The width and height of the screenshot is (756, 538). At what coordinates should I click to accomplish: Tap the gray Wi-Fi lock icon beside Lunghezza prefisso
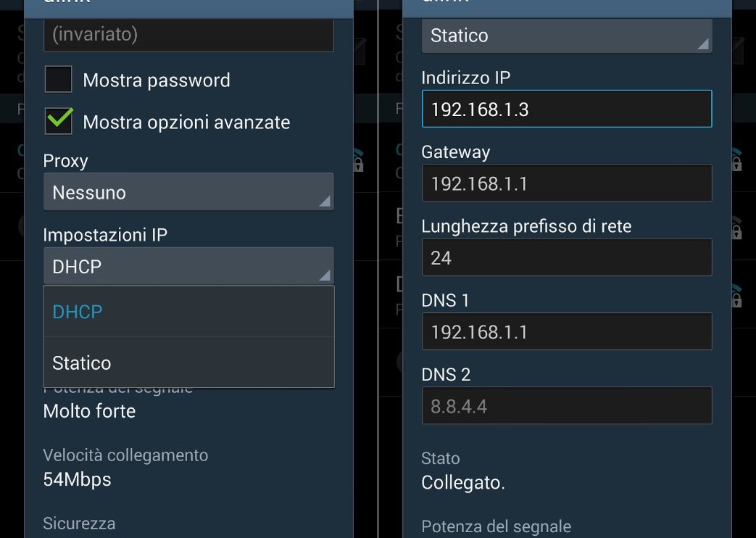pyautogui.click(x=736, y=228)
